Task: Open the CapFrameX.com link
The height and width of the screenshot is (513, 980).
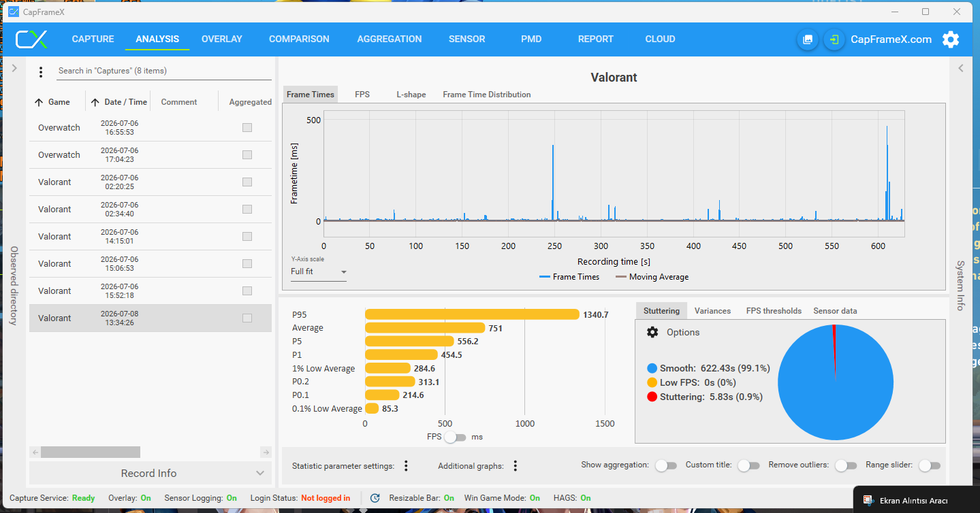Action: coord(891,39)
